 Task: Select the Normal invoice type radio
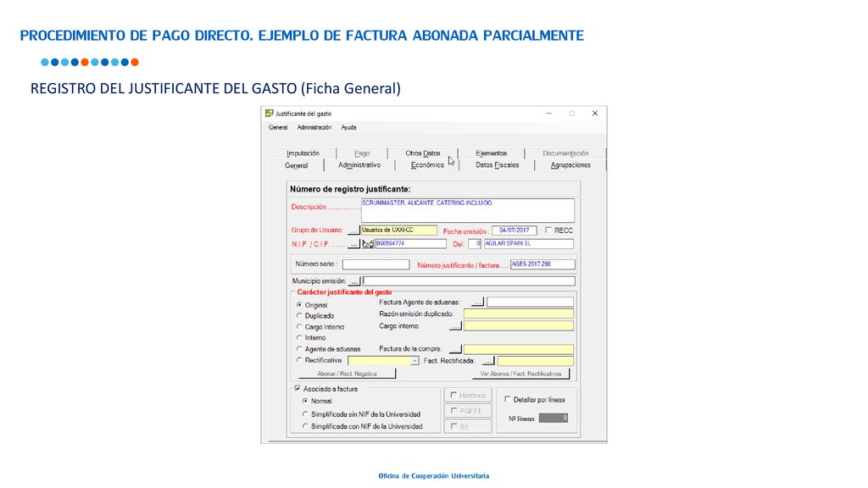pyautogui.click(x=305, y=401)
